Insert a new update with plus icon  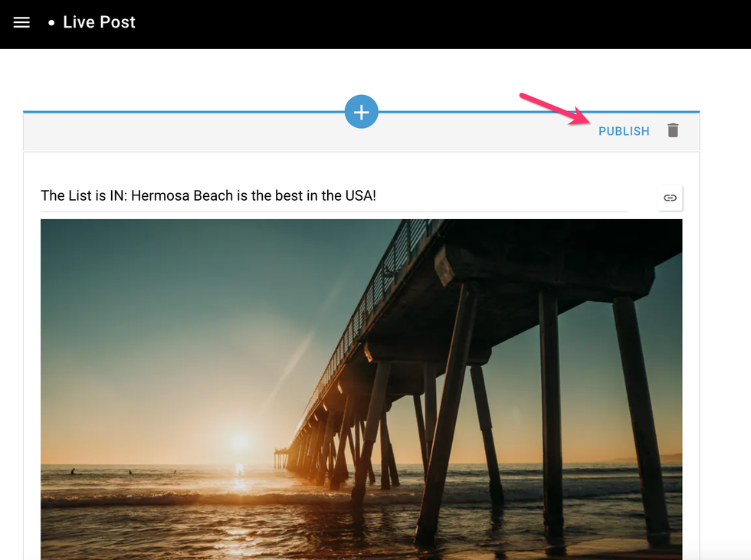tap(361, 112)
